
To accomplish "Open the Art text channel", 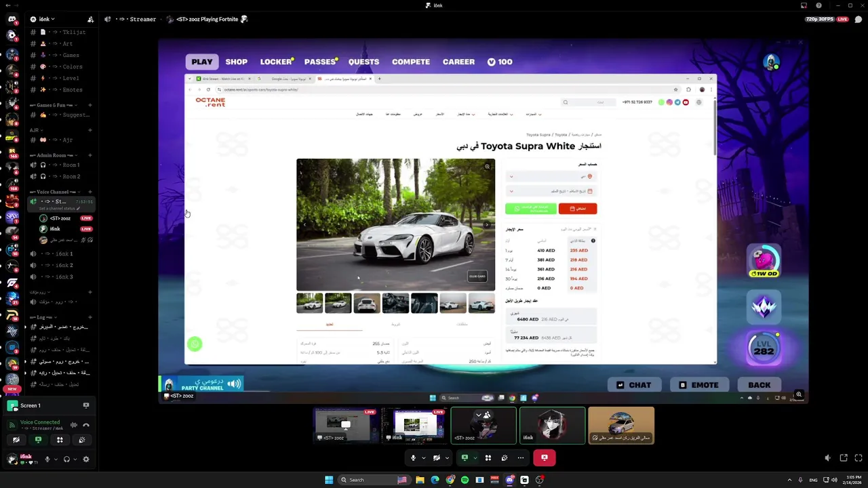I will 62,44.
